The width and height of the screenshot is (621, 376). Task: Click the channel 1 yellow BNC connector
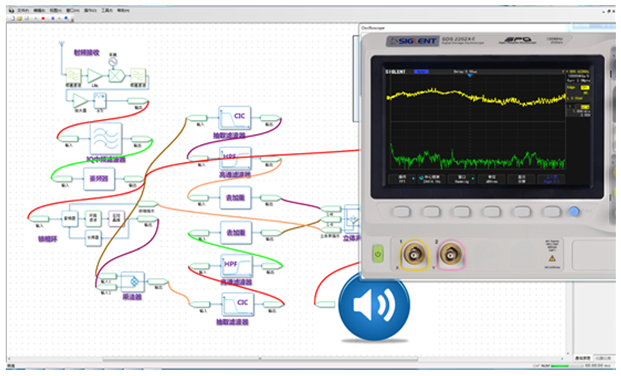click(x=414, y=255)
